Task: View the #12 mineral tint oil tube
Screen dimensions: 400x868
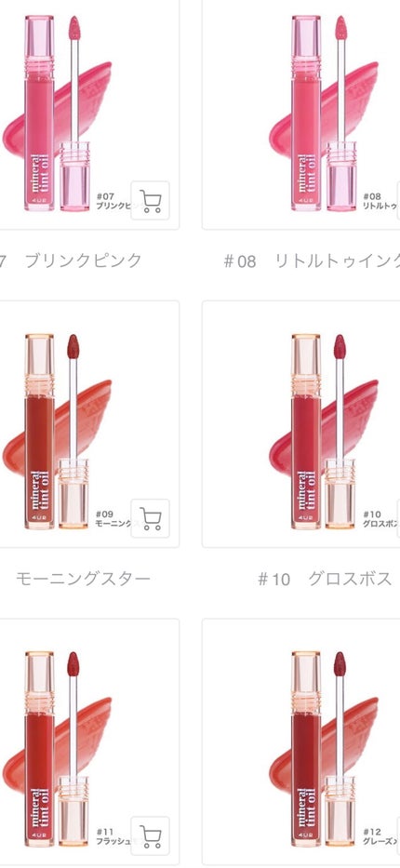Action: [x=306, y=748]
